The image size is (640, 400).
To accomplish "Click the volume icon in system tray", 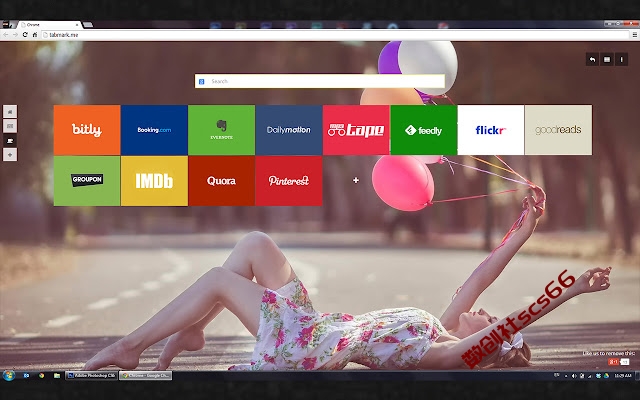I will click(x=574, y=376).
